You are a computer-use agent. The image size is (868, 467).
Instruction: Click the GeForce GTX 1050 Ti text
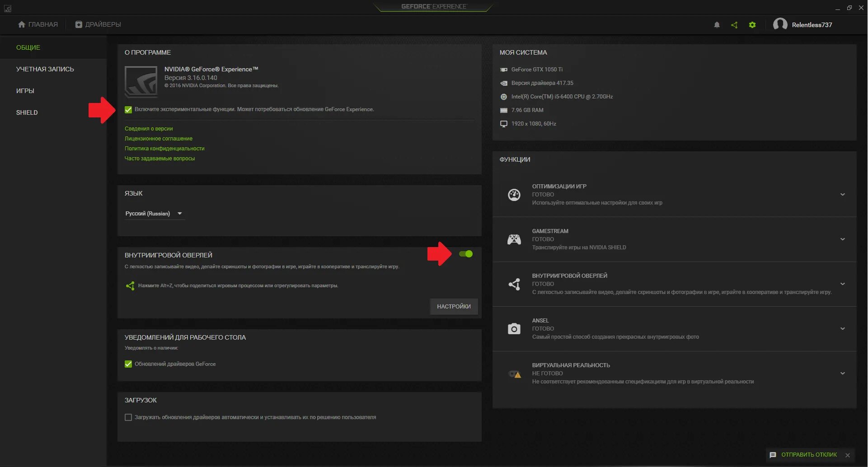(537, 70)
